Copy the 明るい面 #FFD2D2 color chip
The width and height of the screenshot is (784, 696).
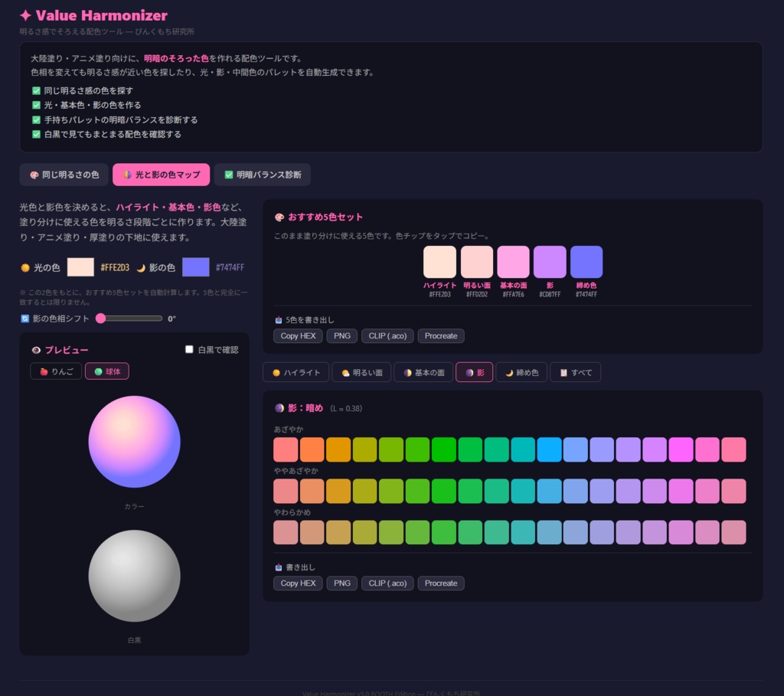[476, 262]
